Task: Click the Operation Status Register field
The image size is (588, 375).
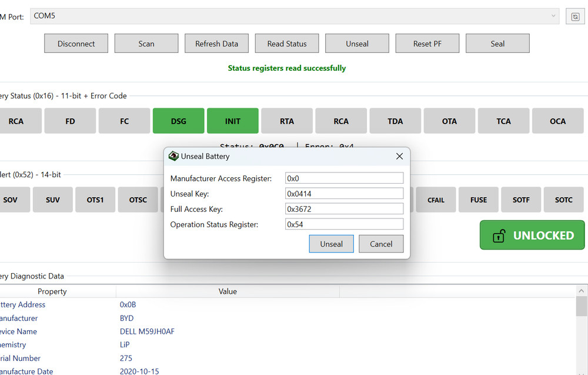Action: click(x=344, y=224)
